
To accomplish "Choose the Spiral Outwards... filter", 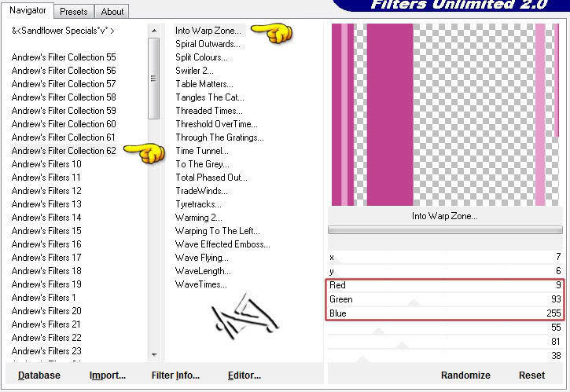I will point(208,44).
